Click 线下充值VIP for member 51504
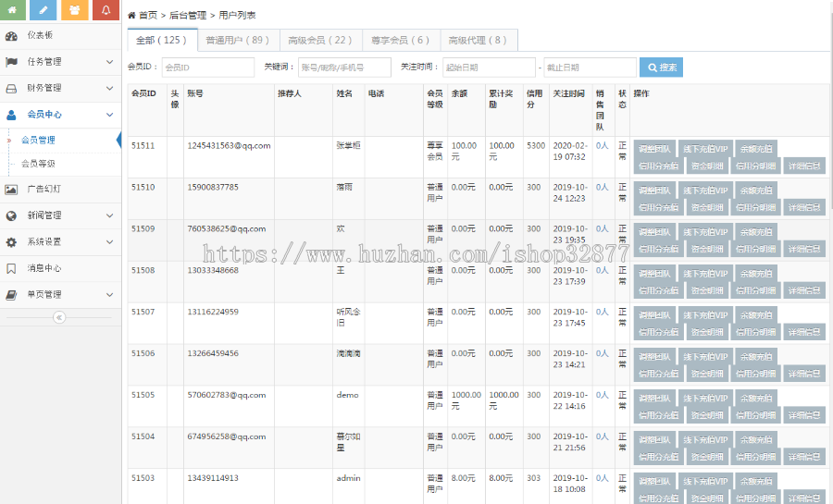This screenshot has height=504, width=833. (x=705, y=440)
